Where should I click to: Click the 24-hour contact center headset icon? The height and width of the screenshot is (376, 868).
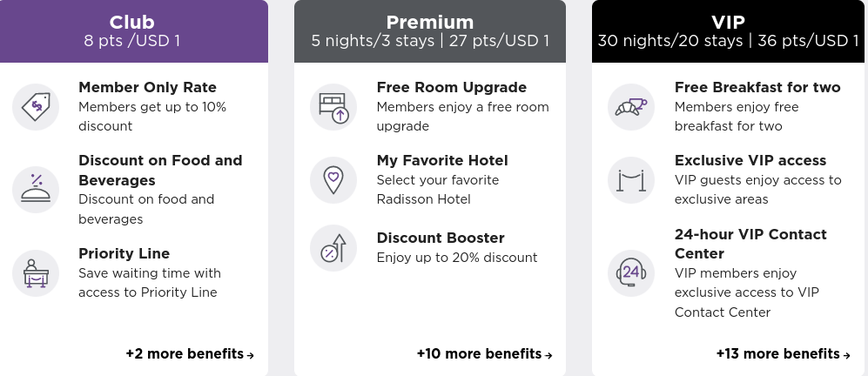(x=631, y=273)
